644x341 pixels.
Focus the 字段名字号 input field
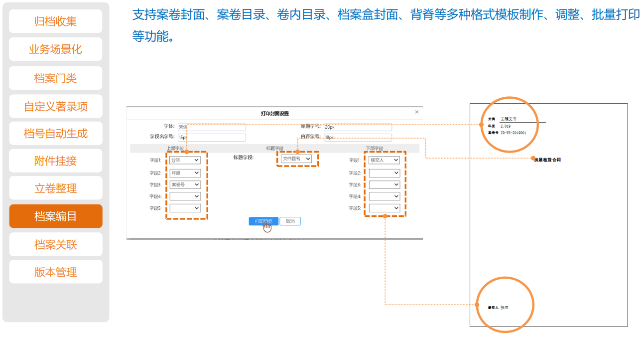click(x=212, y=138)
